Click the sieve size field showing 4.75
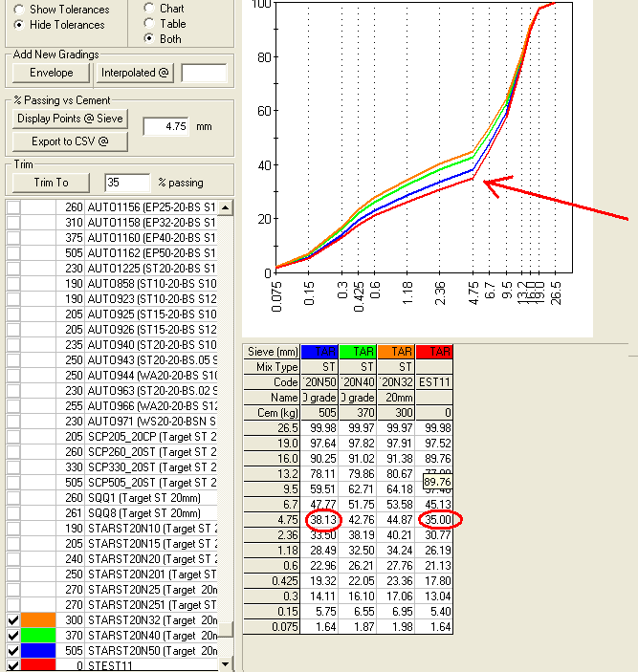Viewport: 638px width, 672px height. (x=167, y=126)
